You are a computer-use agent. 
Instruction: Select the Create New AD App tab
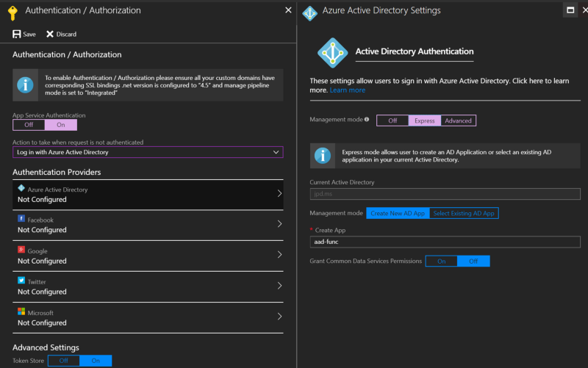click(x=398, y=213)
